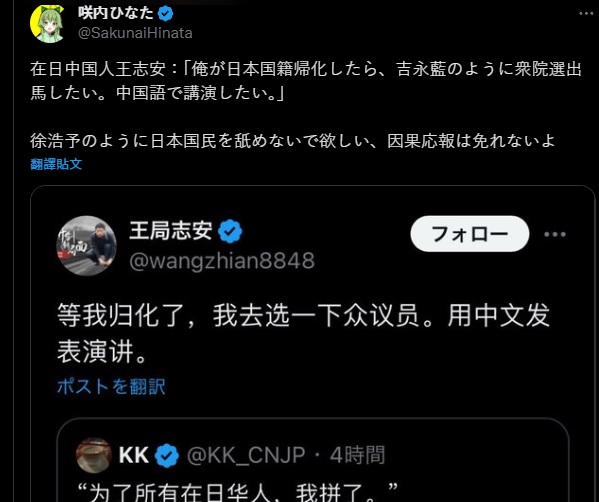Click KK display name

[133, 455]
